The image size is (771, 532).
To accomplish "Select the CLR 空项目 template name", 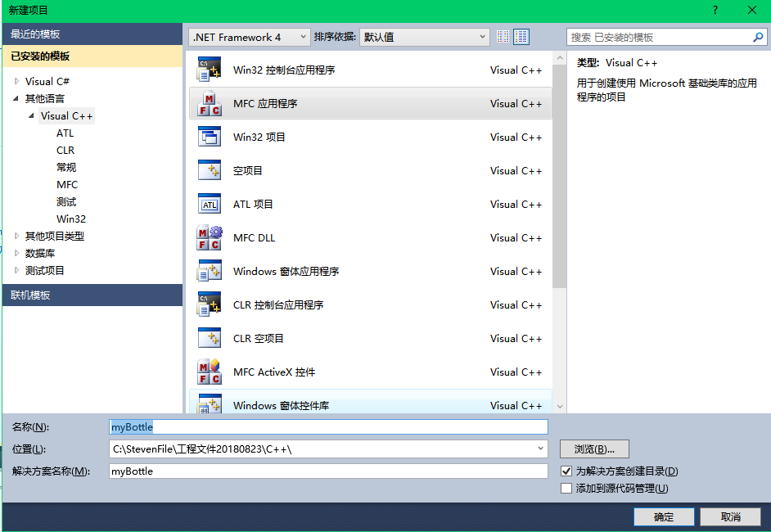I will point(258,338).
